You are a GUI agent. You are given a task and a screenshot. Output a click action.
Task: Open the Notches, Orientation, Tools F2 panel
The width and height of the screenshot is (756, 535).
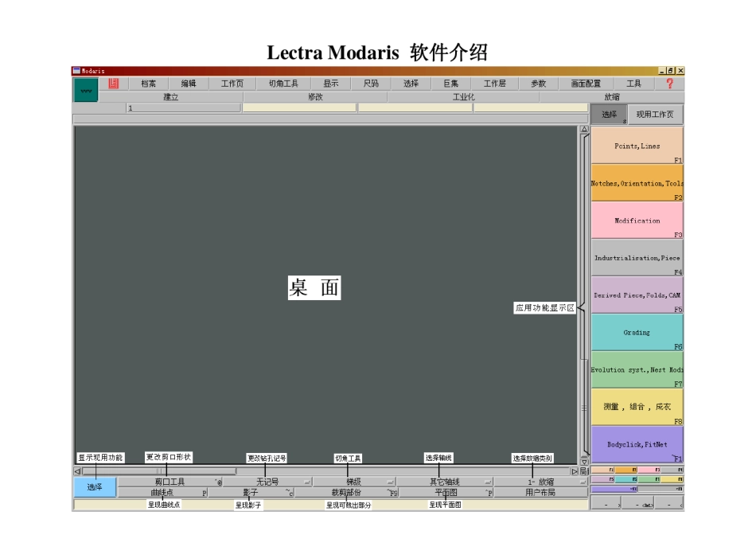click(x=637, y=183)
